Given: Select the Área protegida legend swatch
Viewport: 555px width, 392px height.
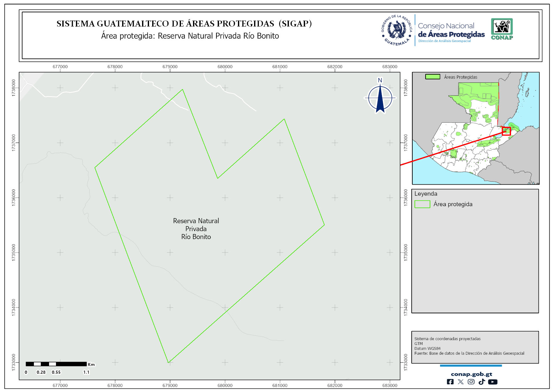Looking at the screenshot, I should 422,204.
